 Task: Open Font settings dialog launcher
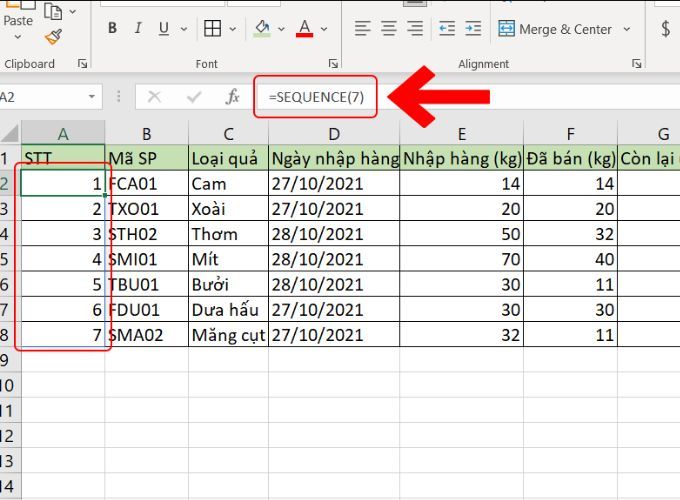click(333, 64)
